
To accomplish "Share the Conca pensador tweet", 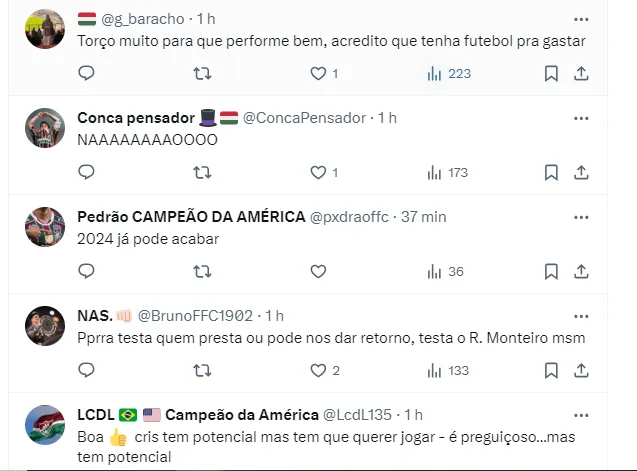I will coord(581,173).
